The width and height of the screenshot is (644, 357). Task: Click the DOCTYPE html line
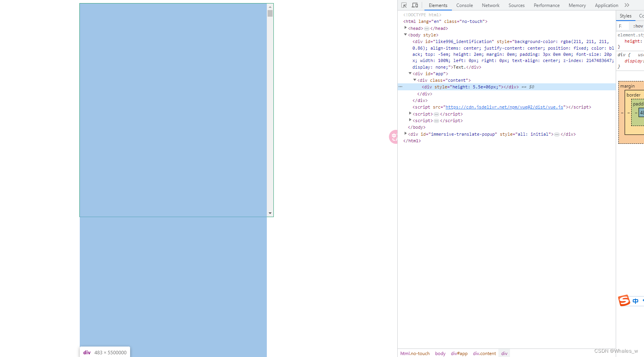click(422, 15)
